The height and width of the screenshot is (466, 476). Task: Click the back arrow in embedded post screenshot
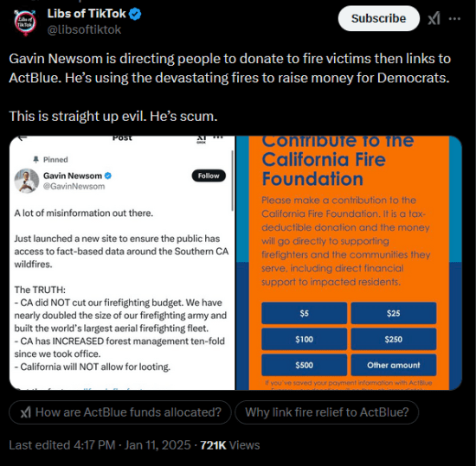click(x=23, y=138)
